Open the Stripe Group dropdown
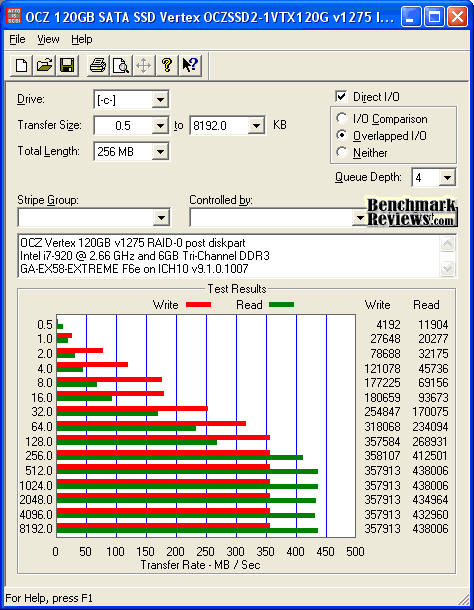 (x=161, y=218)
